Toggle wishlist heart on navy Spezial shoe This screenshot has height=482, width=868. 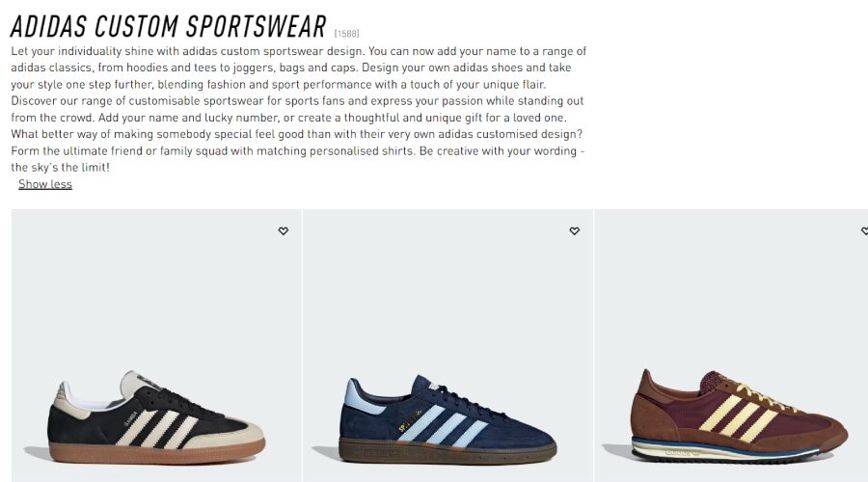tap(575, 230)
